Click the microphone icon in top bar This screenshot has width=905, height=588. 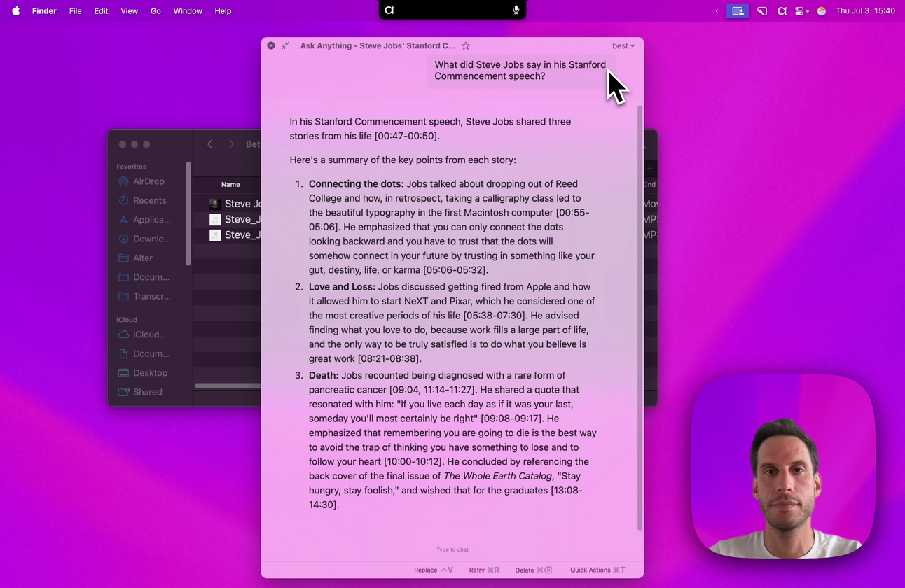click(516, 10)
